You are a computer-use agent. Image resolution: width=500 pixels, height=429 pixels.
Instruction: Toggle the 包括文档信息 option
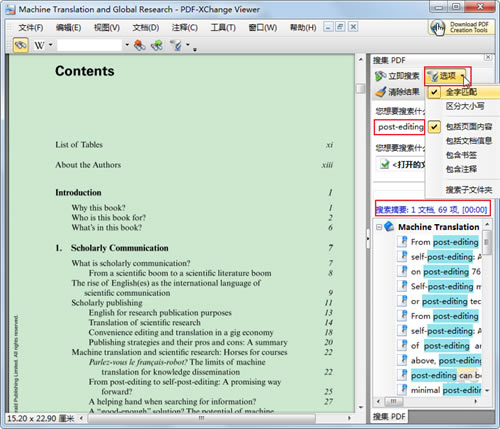click(464, 141)
